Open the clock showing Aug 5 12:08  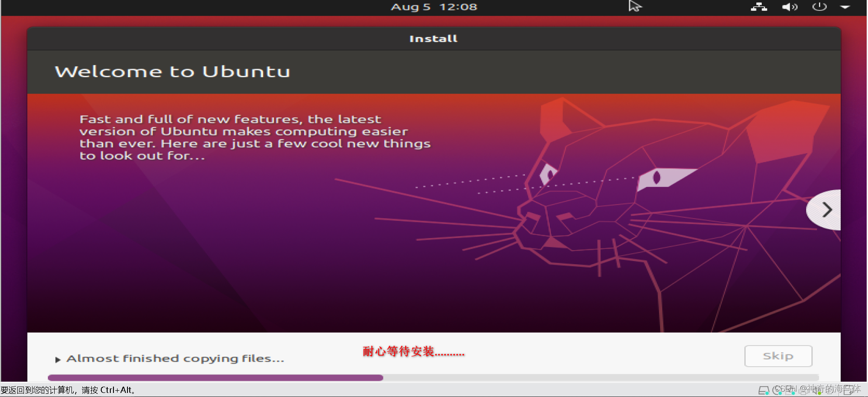pos(434,7)
